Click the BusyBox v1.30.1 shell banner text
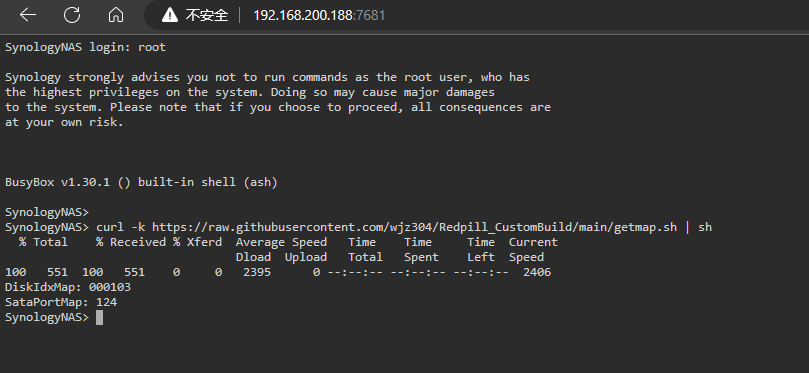The width and height of the screenshot is (809, 373). click(141, 182)
